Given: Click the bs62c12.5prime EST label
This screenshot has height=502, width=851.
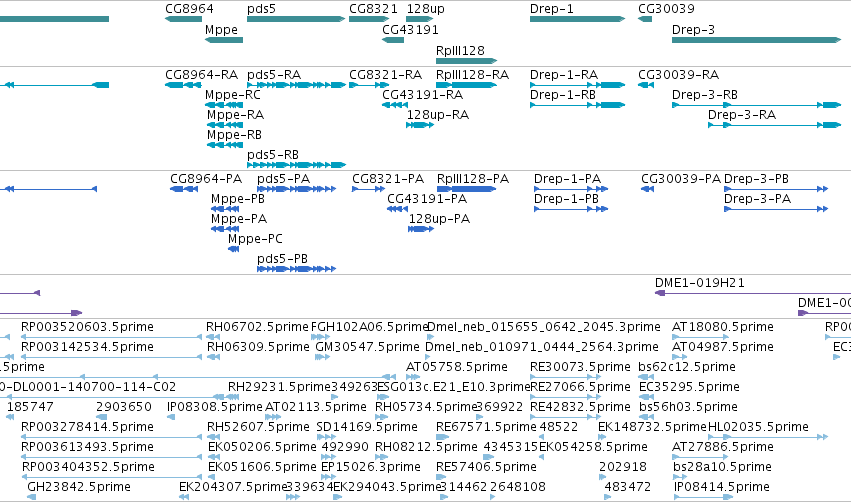Looking at the screenshot, I should pos(687,367).
